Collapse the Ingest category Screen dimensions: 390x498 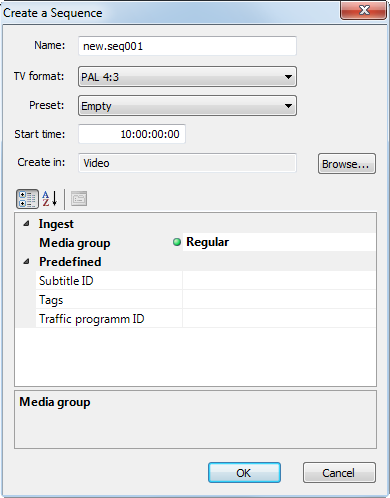[26, 224]
